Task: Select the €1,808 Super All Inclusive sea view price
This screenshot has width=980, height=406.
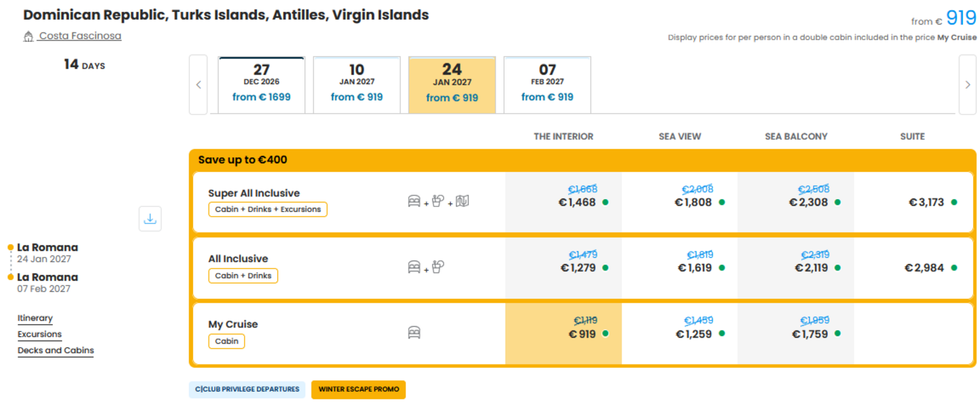Action: pyautogui.click(x=693, y=202)
